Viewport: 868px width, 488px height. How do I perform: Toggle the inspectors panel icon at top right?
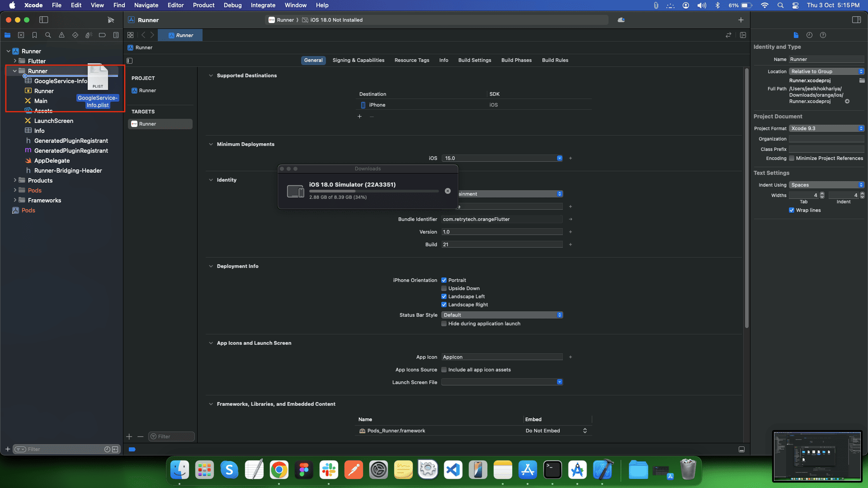(856, 20)
